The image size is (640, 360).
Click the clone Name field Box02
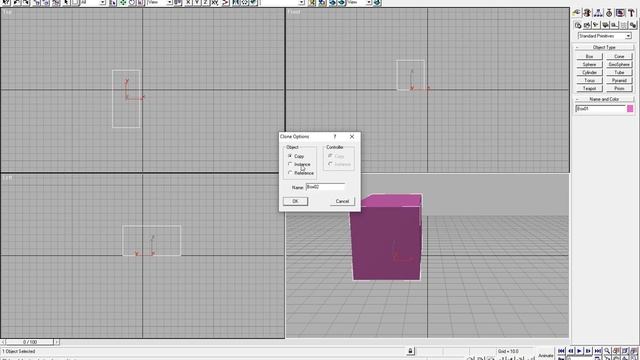(x=325, y=187)
